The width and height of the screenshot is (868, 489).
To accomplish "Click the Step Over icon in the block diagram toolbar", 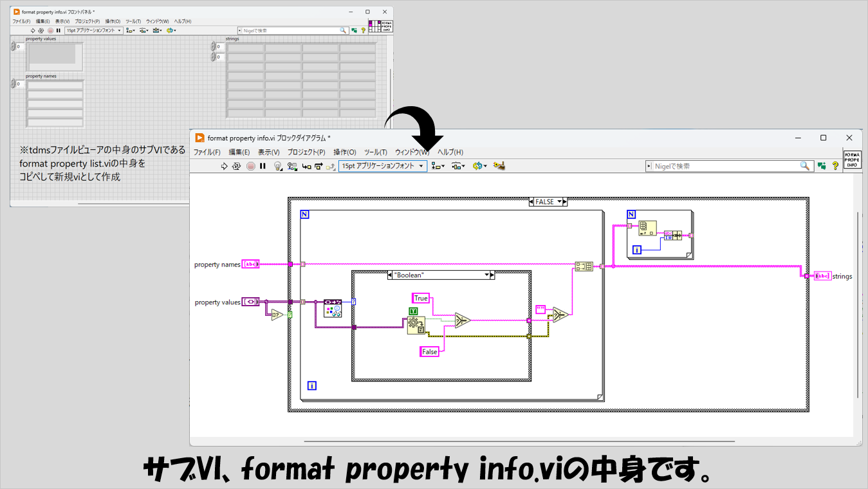I will click(x=319, y=166).
